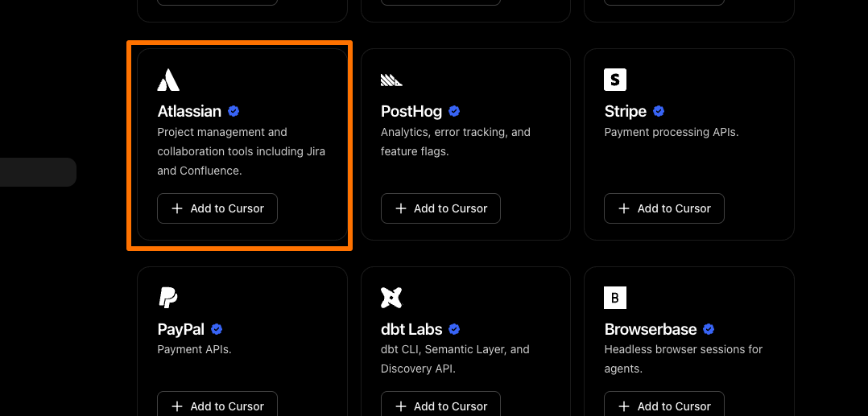Click the Browserbase B logo icon
This screenshot has height=416, width=868.
615,298
